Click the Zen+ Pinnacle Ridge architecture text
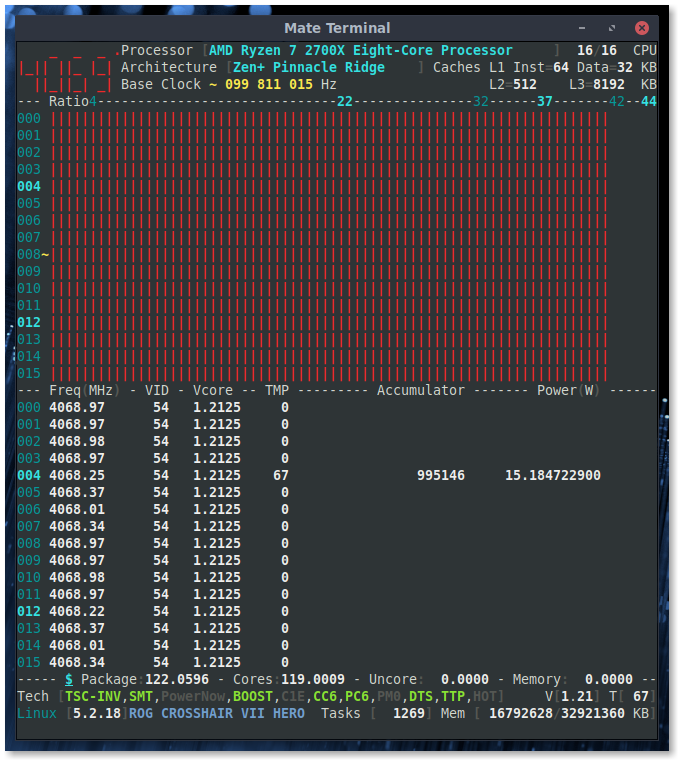678x760 pixels. click(x=309, y=67)
